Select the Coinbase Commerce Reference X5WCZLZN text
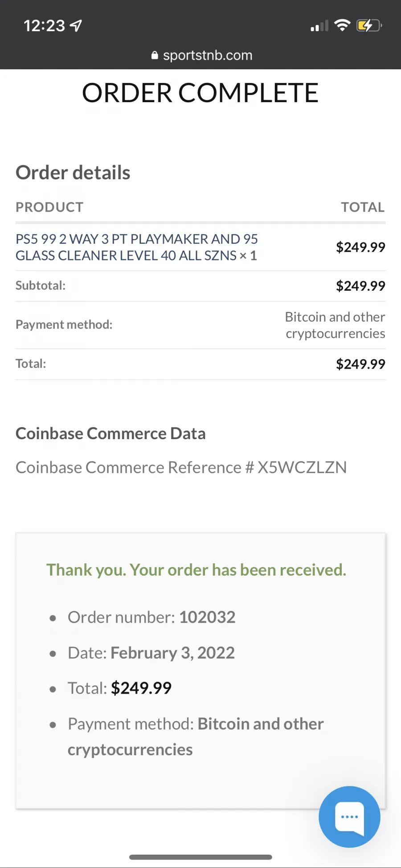401x868 pixels. [181, 467]
